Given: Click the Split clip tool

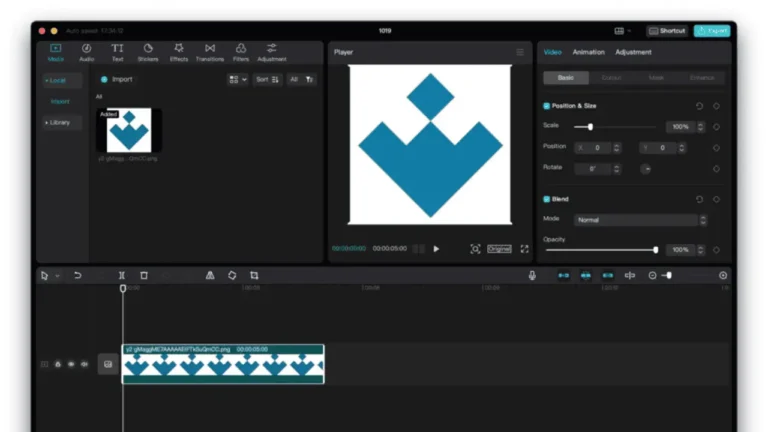Looking at the screenshot, I should 121,275.
